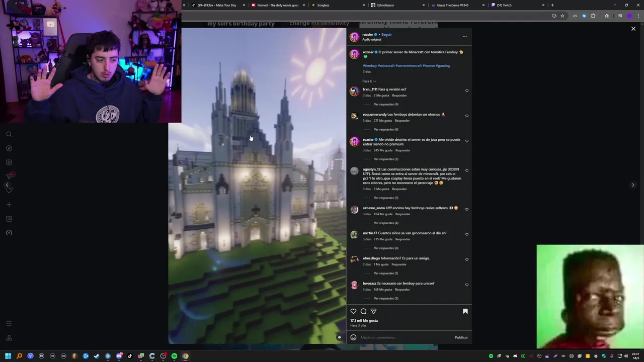Share the post with the paper-plane icon
This screenshot has width=644, height=362.
pyautogui.click(x=373, y=311)
